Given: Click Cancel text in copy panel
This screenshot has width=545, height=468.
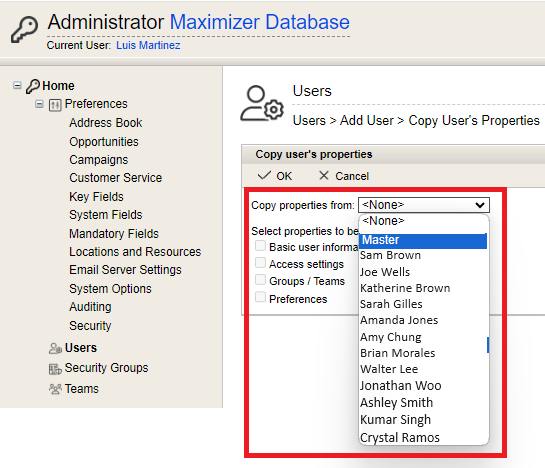Looking at the screenshot, I should coord(352,176).
